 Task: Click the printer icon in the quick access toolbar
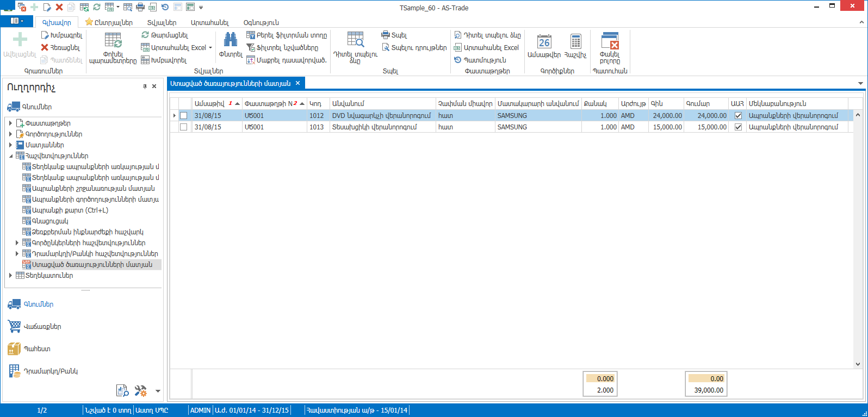pyautogui.click(x=140, y=7)
